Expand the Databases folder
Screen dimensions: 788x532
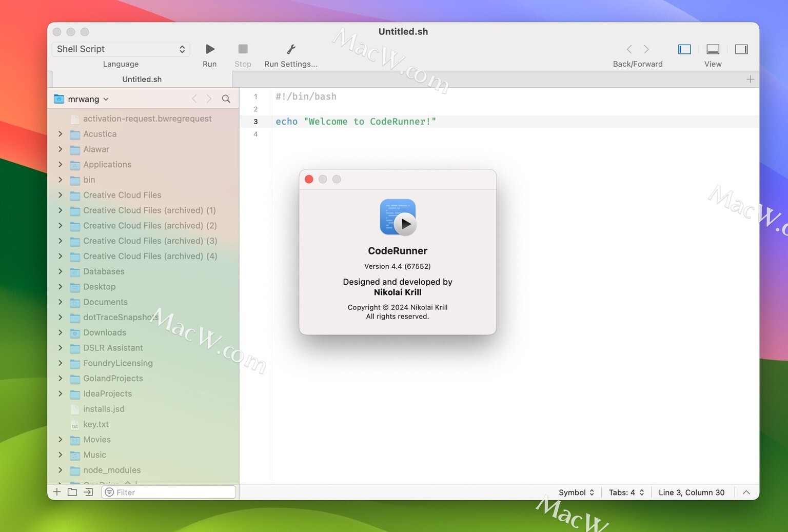point(61,271)
